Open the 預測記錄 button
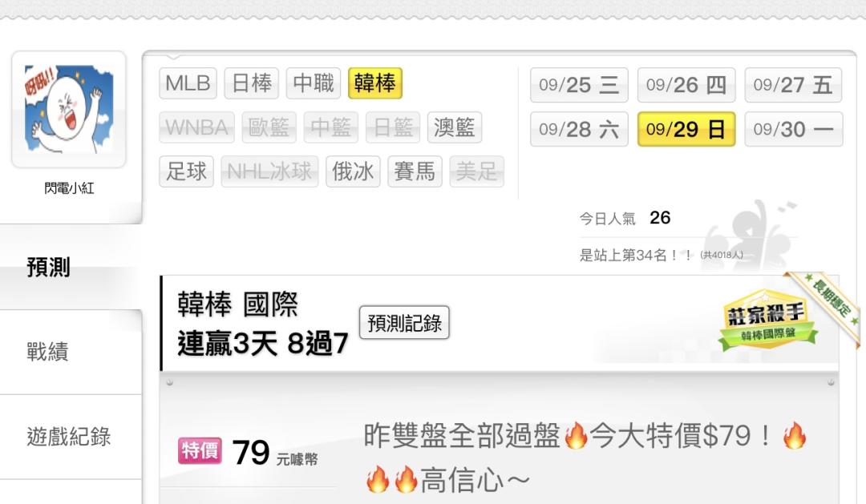Viewport: 866px width, 504px height. click(x=404, y=323)
